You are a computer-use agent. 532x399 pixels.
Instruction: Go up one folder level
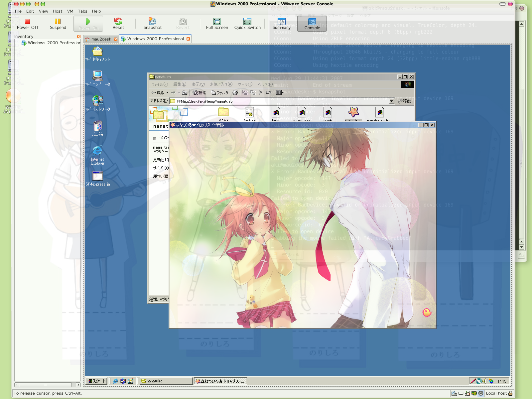[185, 93]
